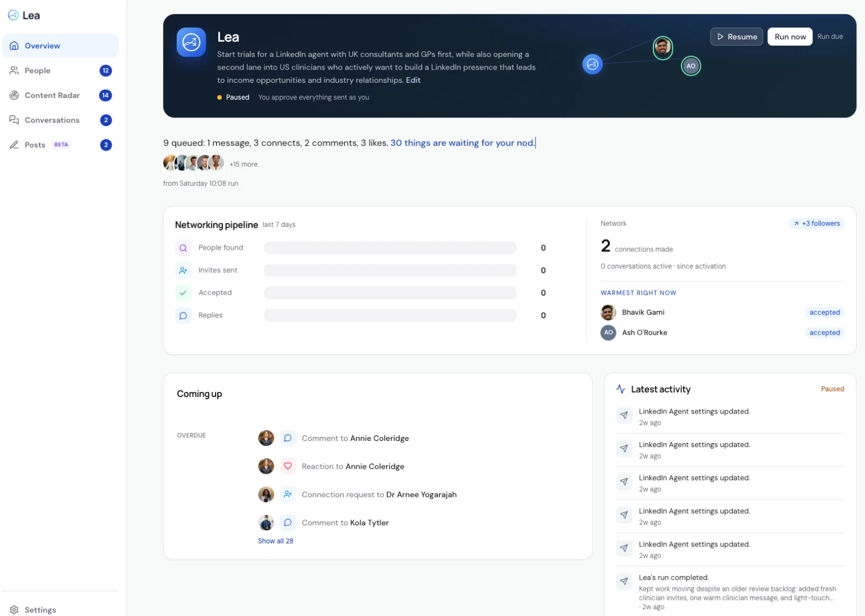Open Bhavik Gami's profile row
865x616 pixels.
[722, 313]
